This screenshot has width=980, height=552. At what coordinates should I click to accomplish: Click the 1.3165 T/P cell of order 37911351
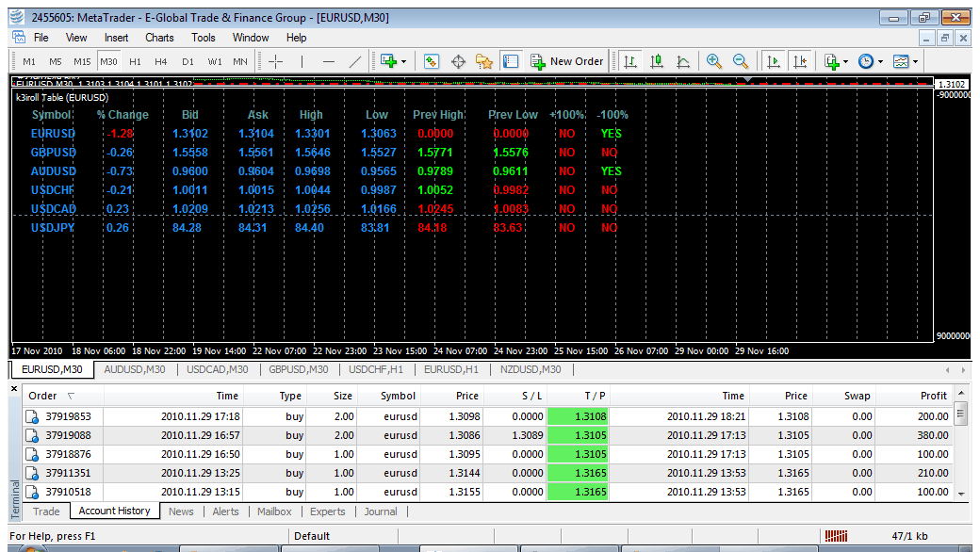578,473
